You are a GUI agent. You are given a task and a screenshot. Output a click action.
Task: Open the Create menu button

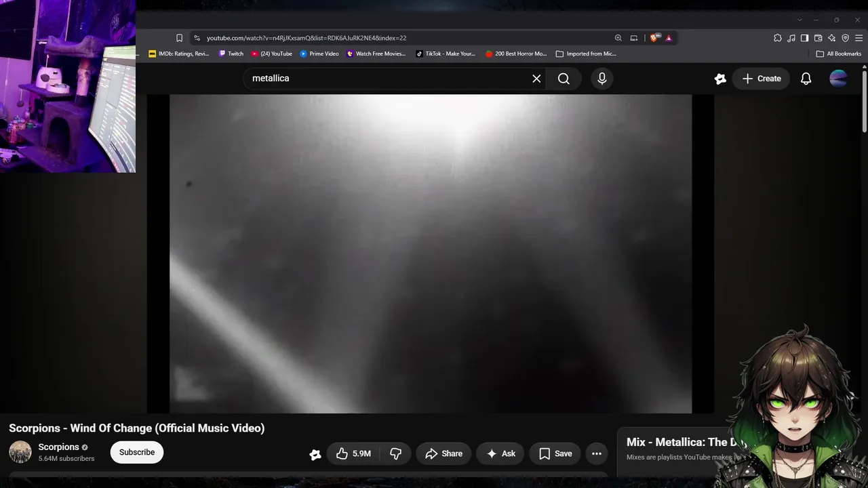[x=762, y=79]
